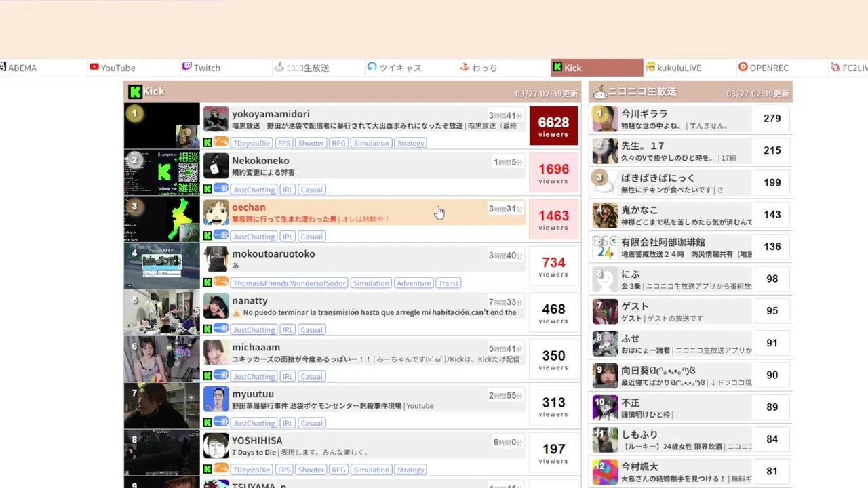Open the yokoyamamidori channel name link
Image resolution: width=868 pixels, height=488 pixels.
pyautogui.click(x=271, y=114)
